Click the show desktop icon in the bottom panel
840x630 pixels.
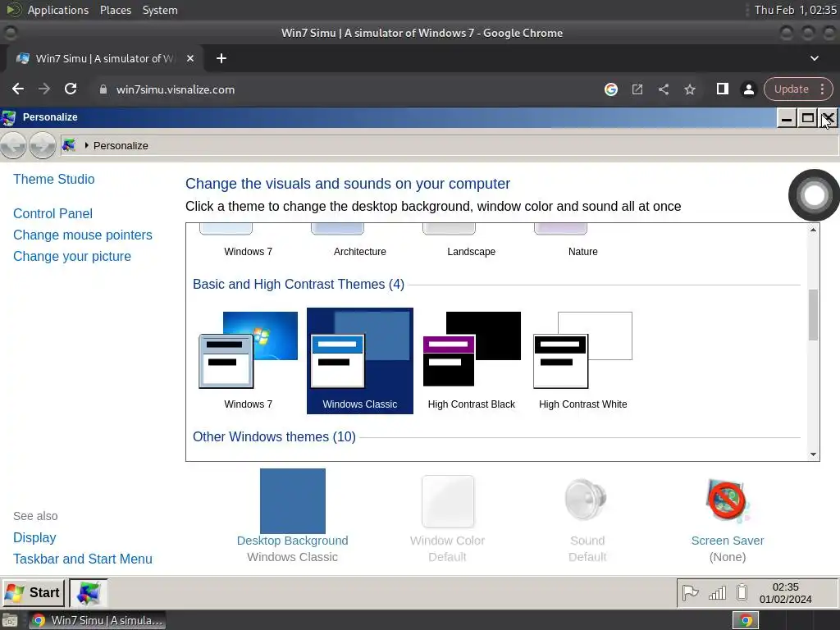click(10, 621)
